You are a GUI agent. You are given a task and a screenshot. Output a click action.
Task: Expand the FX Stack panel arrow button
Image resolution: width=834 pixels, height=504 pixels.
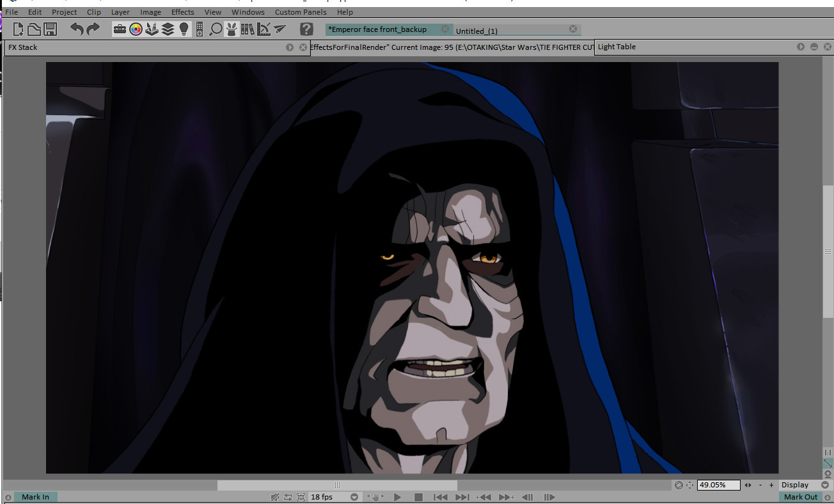[290, 47]
